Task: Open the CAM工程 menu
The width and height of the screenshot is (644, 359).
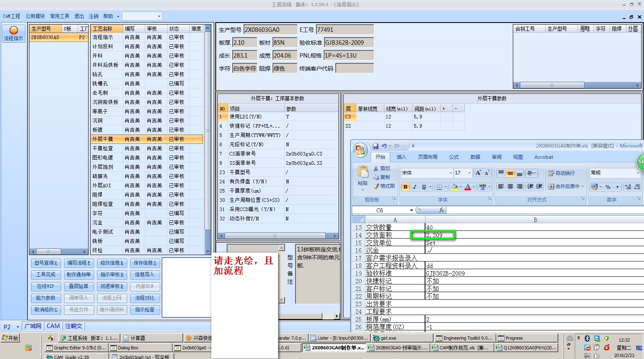Action: tap(12, 16)
